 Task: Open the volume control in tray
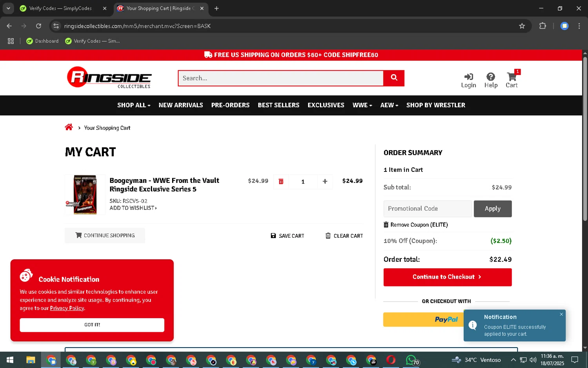[533, 360]
